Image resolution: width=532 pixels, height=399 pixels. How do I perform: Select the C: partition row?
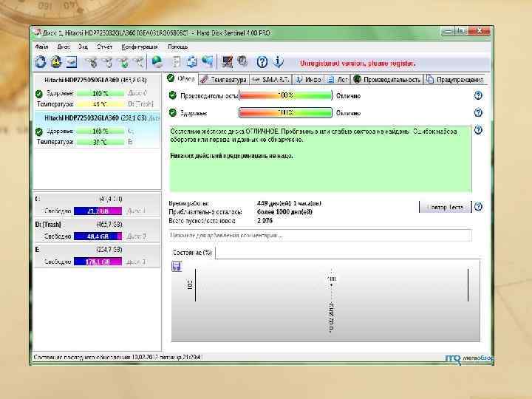[97, 205]
